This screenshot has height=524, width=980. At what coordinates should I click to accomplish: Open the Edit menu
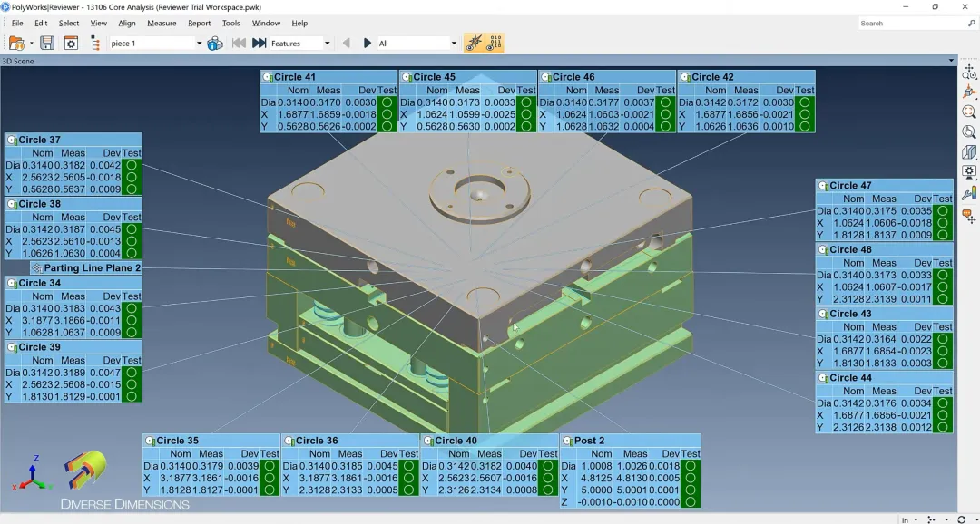click(x=41, y=23)
